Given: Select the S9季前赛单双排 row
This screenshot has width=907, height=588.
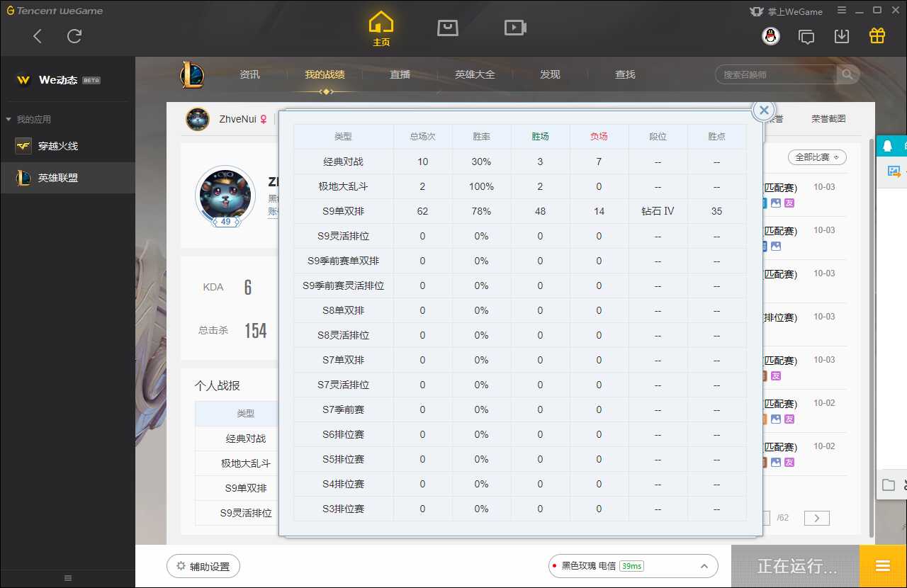Looking at the screenshot, I should point(520,261).
